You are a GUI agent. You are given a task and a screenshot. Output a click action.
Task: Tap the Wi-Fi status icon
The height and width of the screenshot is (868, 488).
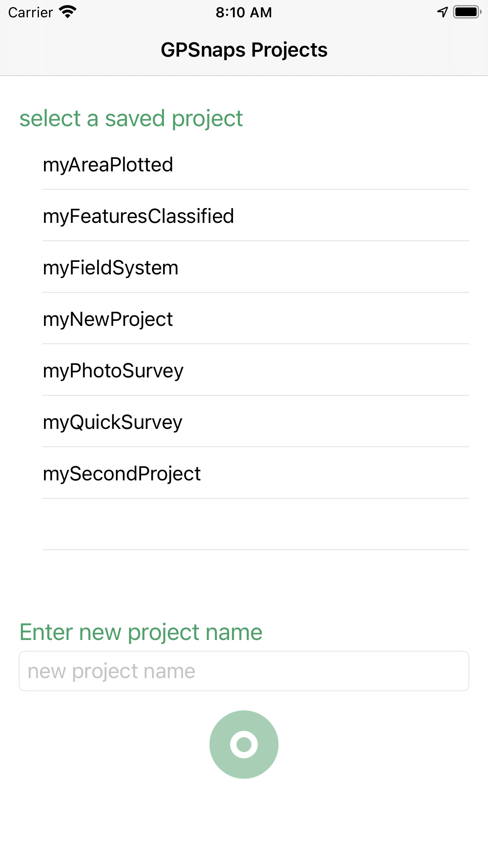tap(67, 12)
